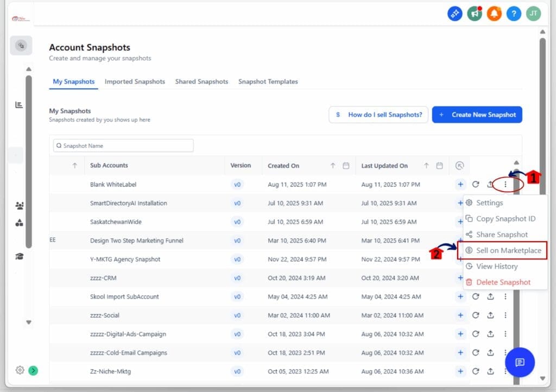Select the graduation cap training icon in sidebar

[x=21, y=255]
